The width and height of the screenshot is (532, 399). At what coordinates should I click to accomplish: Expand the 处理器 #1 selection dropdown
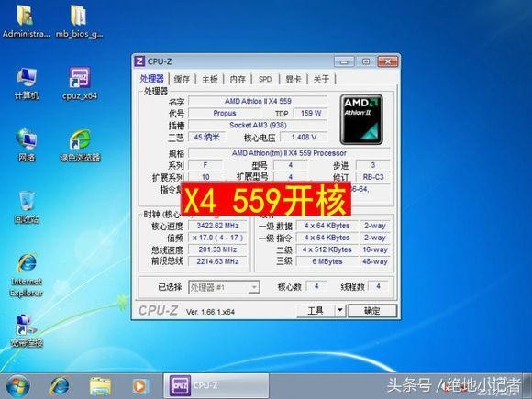click(253, 287)
